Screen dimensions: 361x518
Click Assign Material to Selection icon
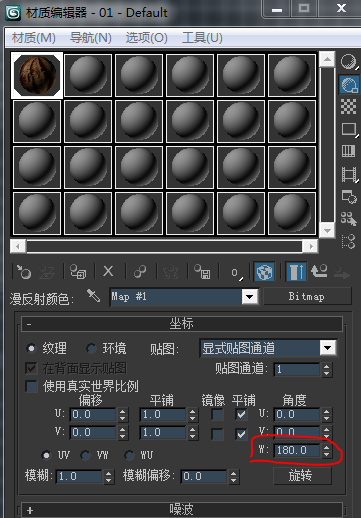pos(78,272)
